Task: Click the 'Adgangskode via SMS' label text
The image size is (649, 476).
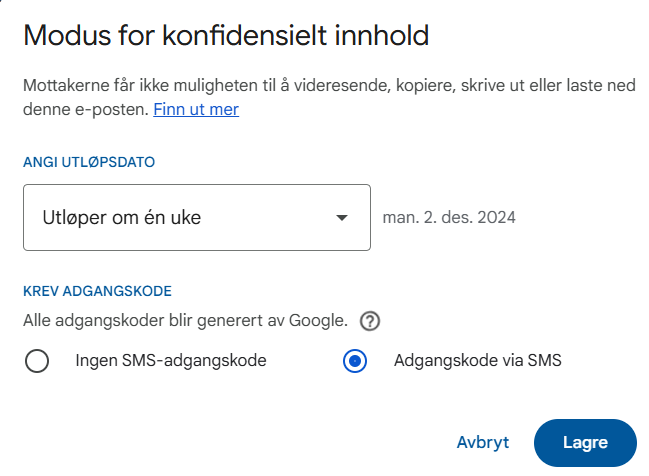Action: tap(477, 361)
